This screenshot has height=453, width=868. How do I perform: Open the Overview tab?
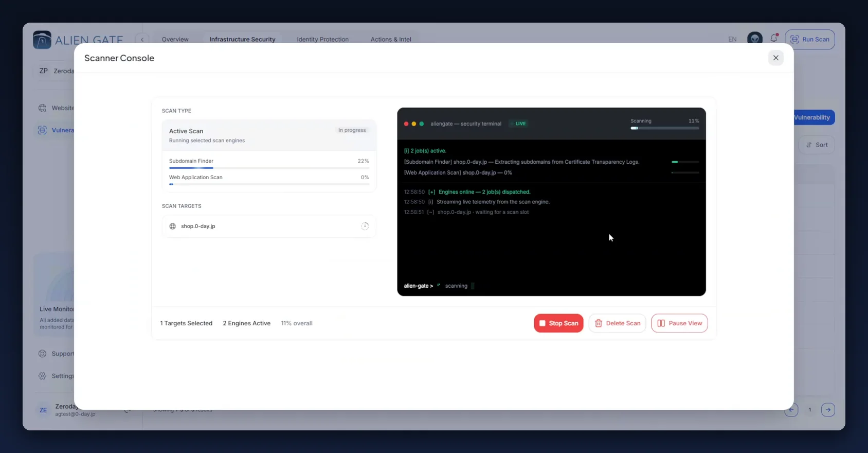click(x=175, y=39)
